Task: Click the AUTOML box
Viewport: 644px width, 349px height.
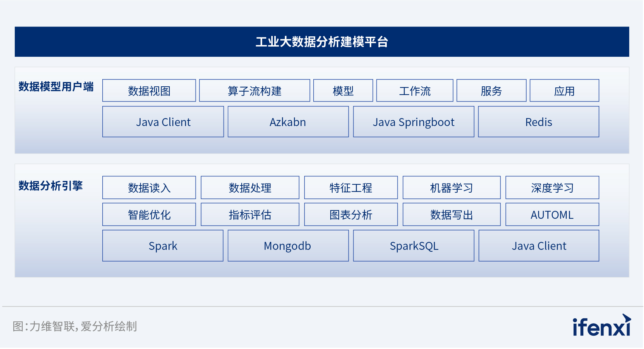Action: point(552,215)
